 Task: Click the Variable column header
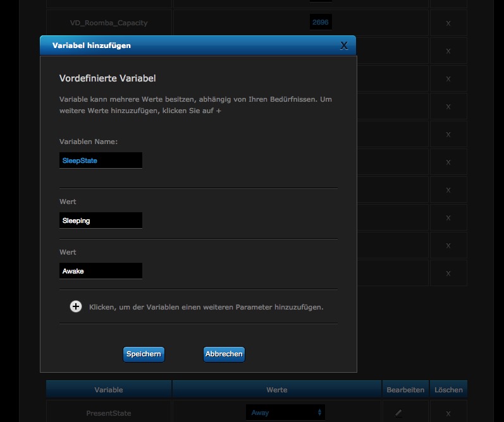pyautogui.click(x=109, y=390)
